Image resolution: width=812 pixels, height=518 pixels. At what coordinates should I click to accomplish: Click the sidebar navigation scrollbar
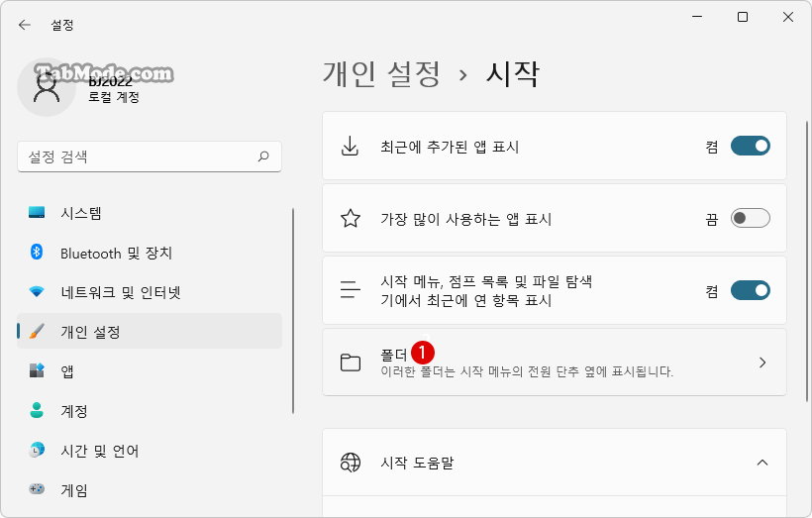(x=293, y=311)
